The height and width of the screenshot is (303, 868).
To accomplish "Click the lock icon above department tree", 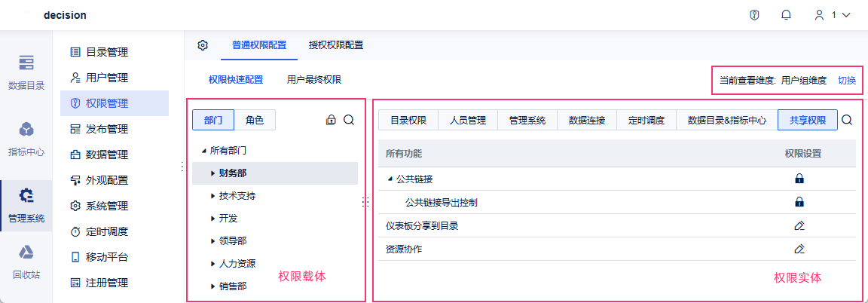I will point(331,120).
